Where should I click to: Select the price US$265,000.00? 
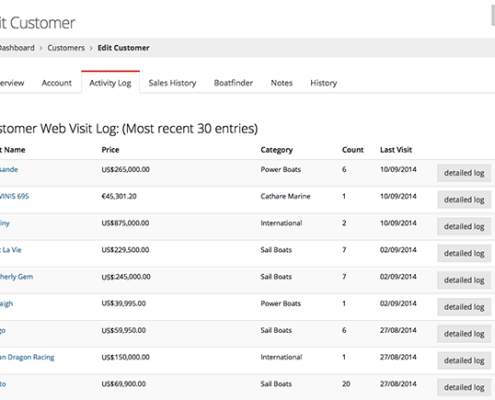click(x=125, y=169)
